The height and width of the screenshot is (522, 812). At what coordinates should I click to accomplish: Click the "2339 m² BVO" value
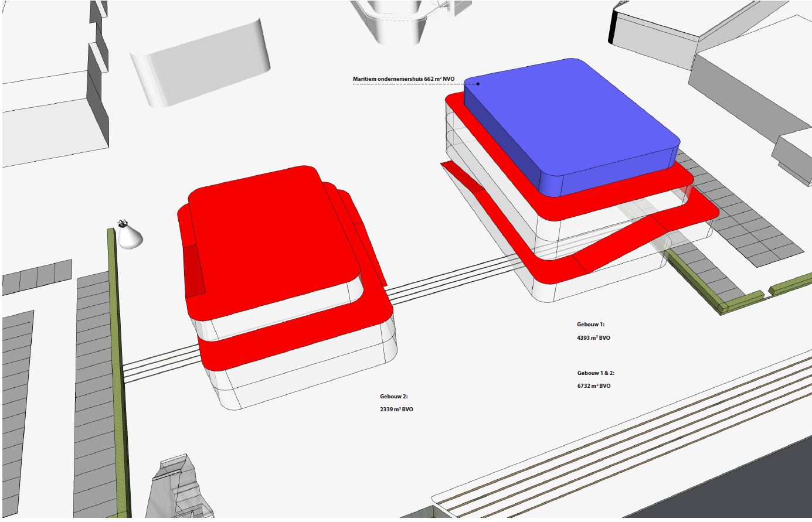(396, 410)
